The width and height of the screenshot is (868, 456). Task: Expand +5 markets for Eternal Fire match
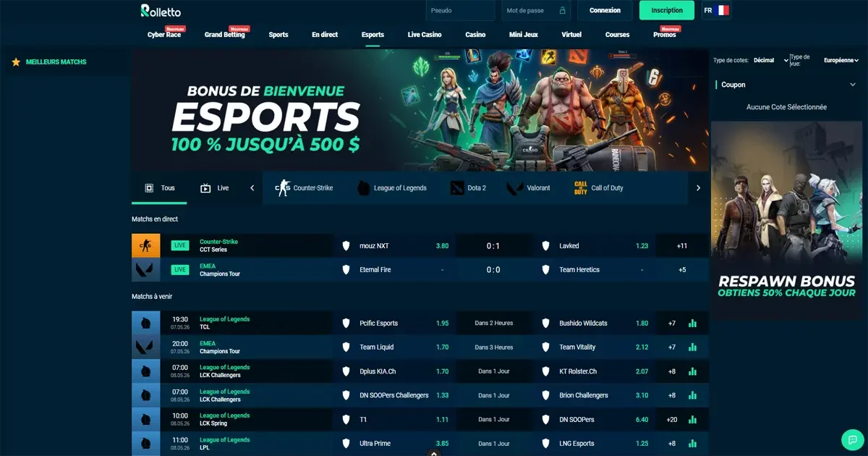(x=682, y=270)
